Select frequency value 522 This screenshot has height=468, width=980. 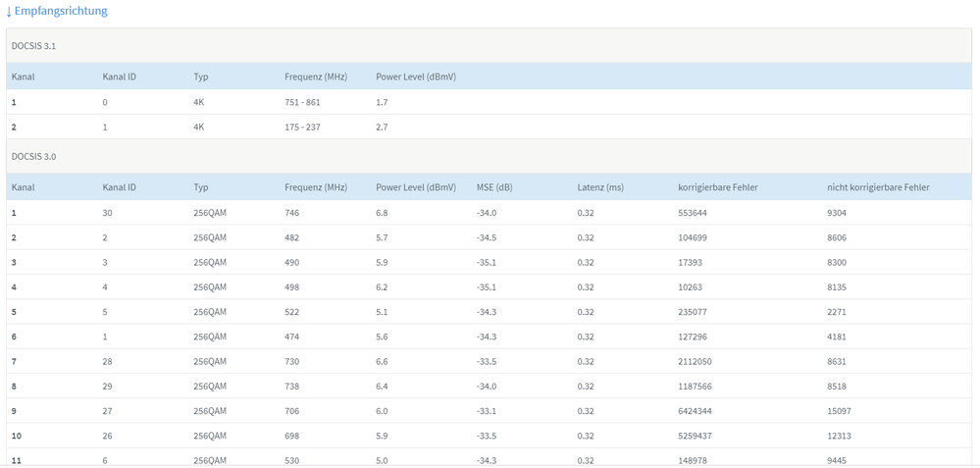(x=292, y=312)
